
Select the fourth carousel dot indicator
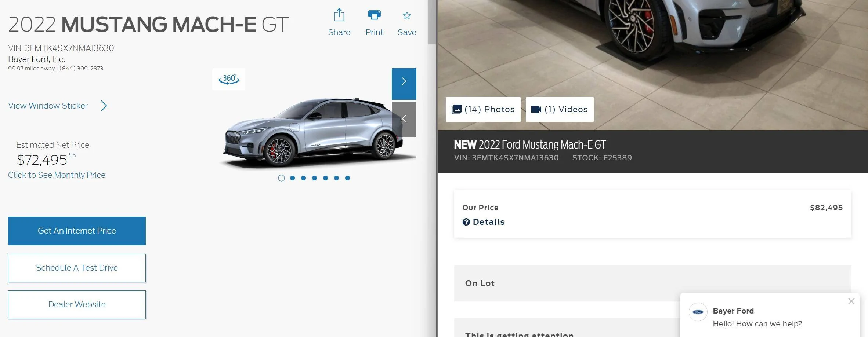[314, 178]
